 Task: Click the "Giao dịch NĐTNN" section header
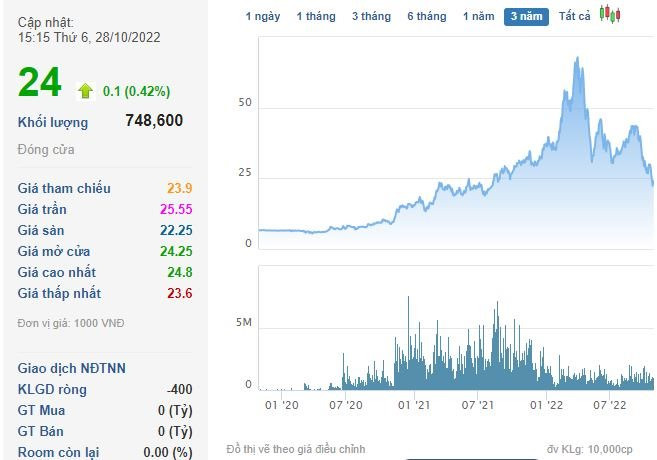pos(72,367)
